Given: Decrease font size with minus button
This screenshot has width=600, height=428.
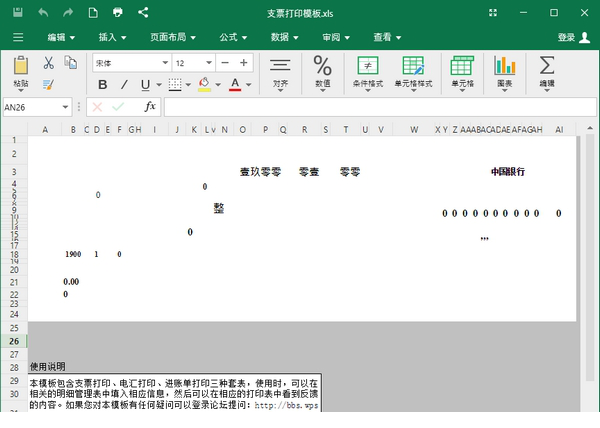Looking at the screenshot, I should click(x=225, y=63).
